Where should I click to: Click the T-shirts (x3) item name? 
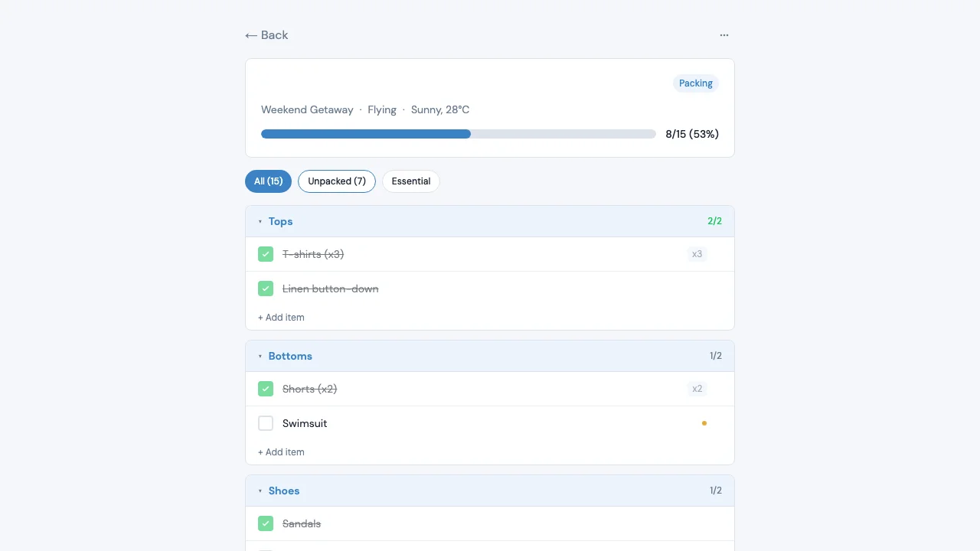pos(313,254)
